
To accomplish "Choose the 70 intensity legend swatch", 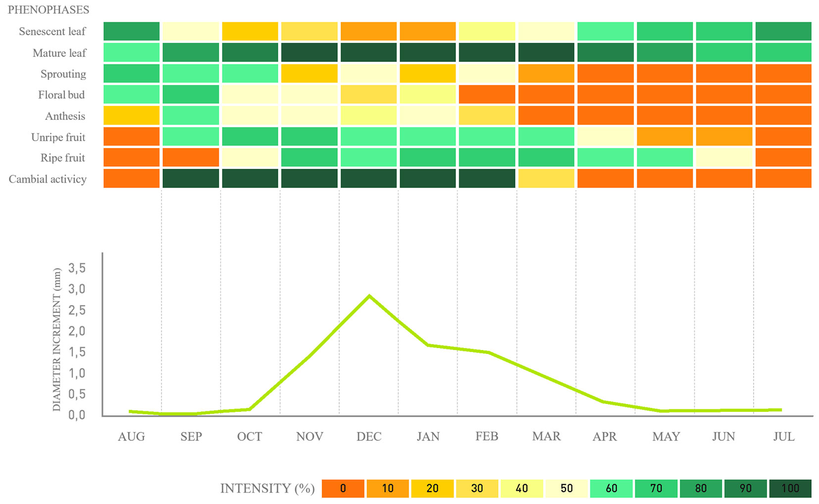I will (656, 488).
